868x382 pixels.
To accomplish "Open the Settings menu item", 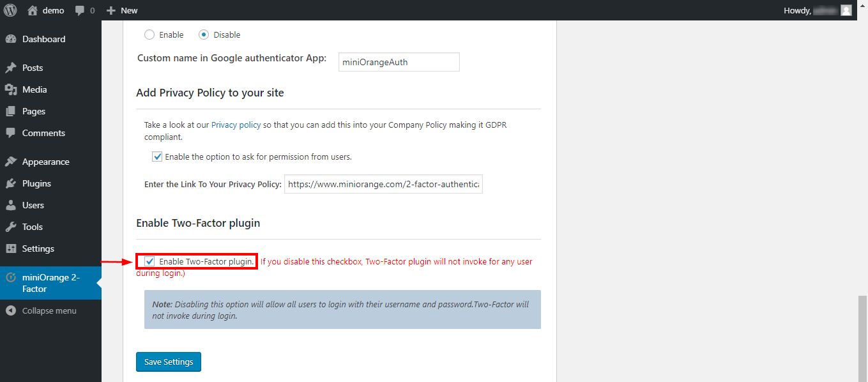I will click(50, 248).
